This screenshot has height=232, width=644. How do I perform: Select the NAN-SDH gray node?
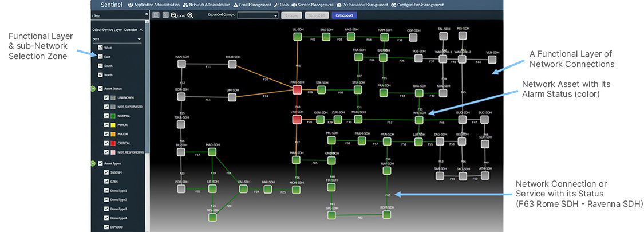(181, 64)
